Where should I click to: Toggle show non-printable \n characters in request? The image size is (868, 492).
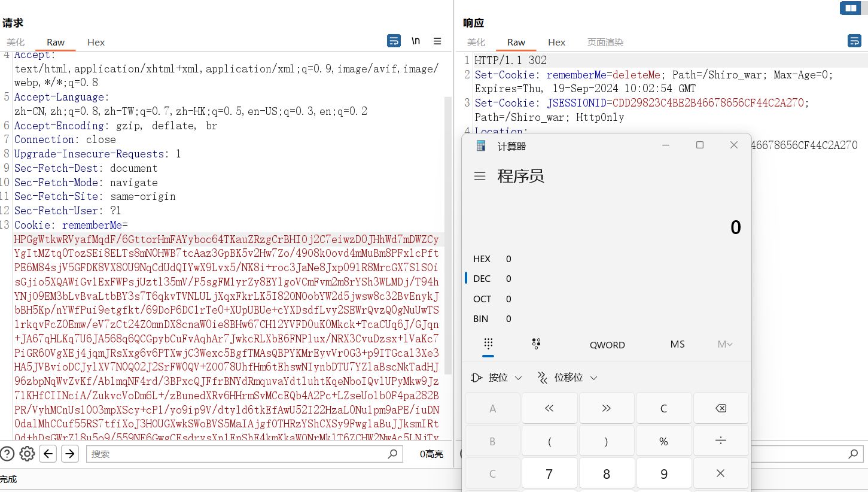pos(416,41)
